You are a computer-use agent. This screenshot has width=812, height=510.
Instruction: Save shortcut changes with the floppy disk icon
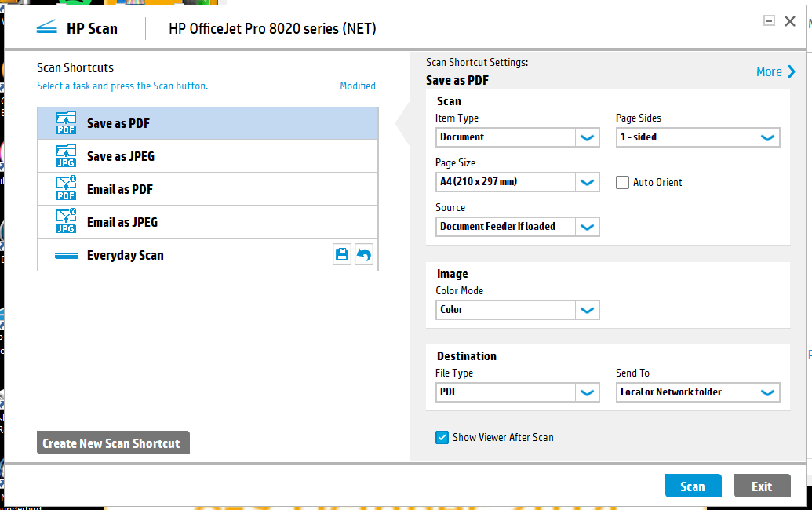pos(342,255)
